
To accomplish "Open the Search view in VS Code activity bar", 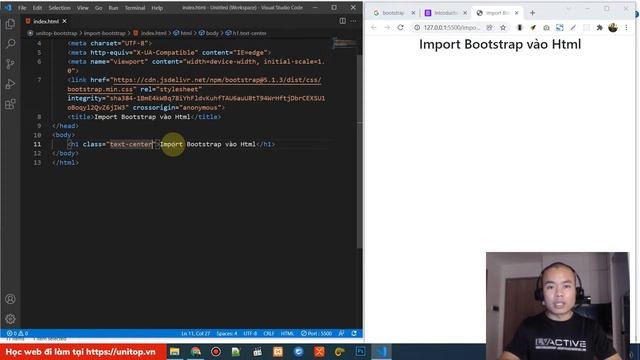I will pyautogui.click(x=10, y=44).
